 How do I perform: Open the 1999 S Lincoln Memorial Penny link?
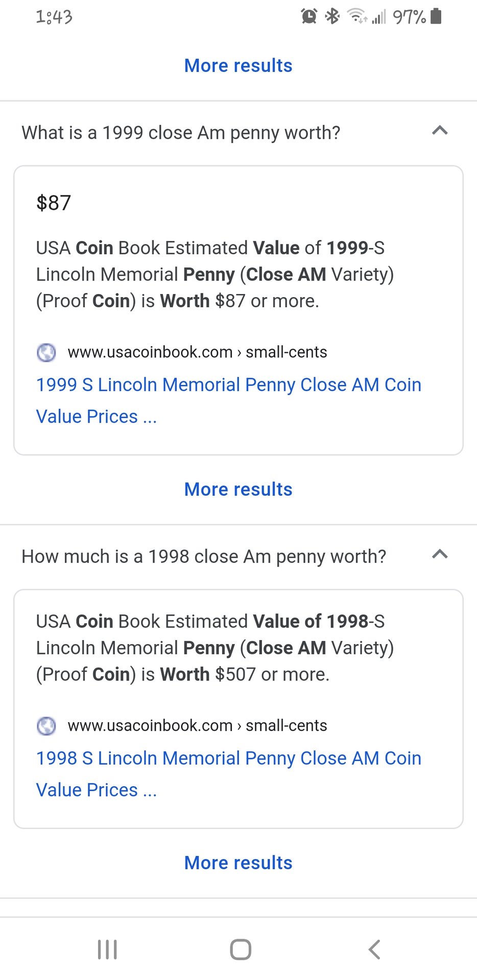coord(228,385)
